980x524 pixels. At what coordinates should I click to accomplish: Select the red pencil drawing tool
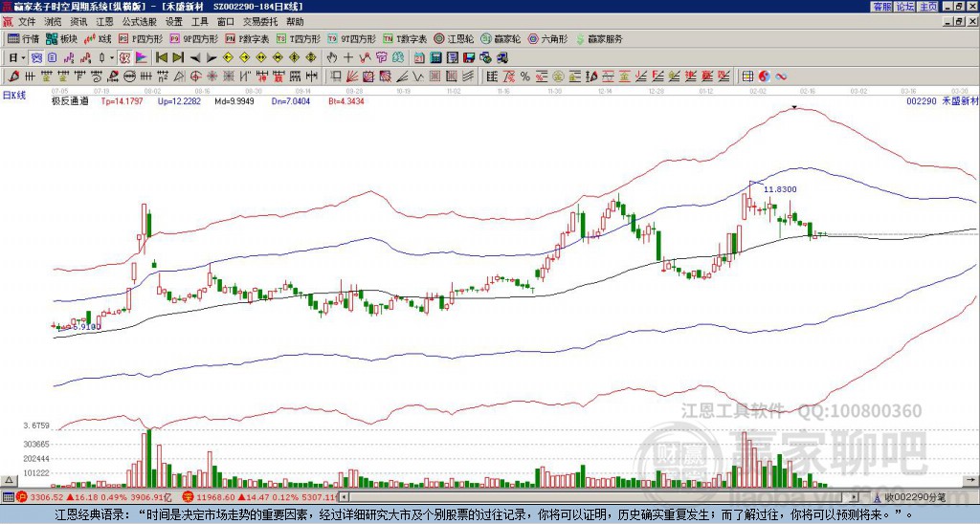click(12, 76)
